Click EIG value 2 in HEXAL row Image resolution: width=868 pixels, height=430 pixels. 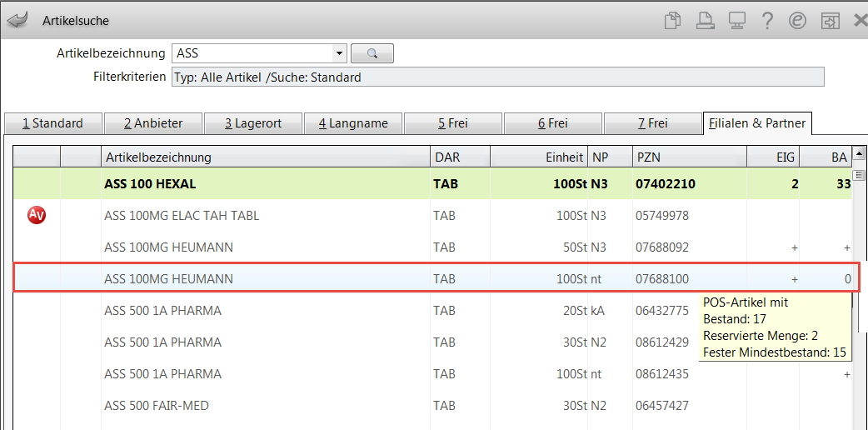tap(795, 184)
